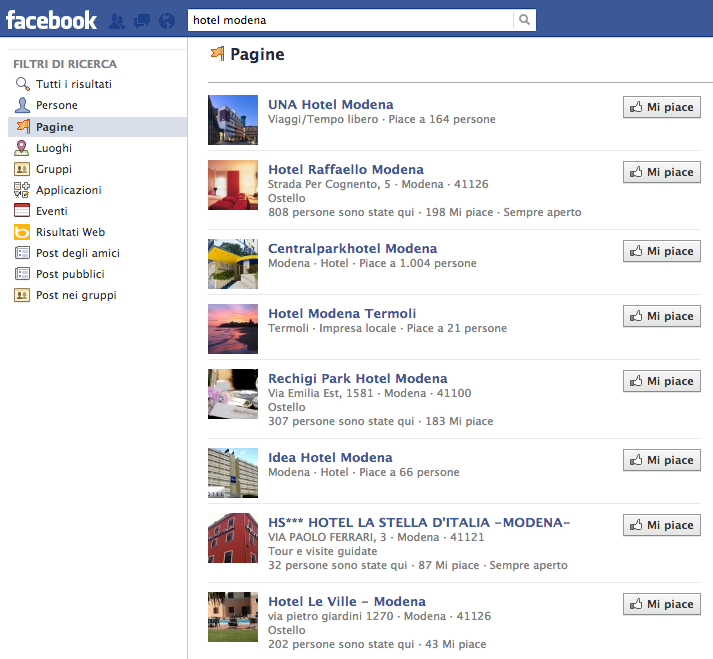
Task: Like Hotel Modena Termoli with Mi piace
Action: point(662,317)
